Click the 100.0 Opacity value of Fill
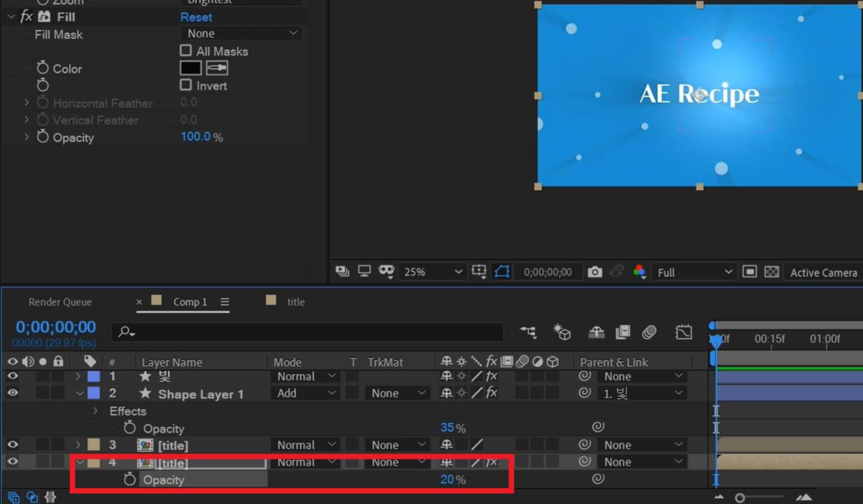 196,137
